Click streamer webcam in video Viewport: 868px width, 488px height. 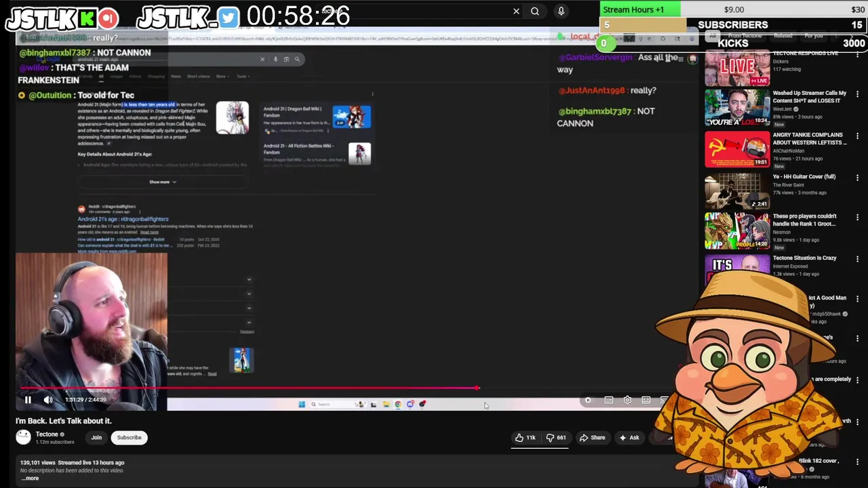[92, 332]
